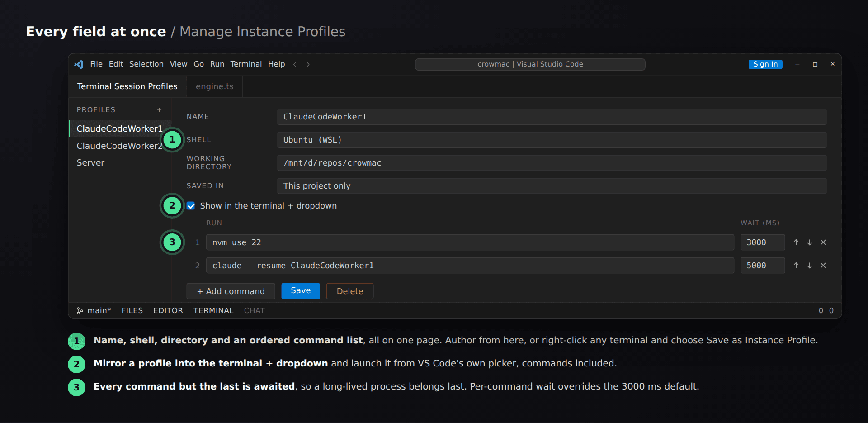Image resolution: width=868 pixels, height=423 pixels.
Task: Toggle Show in the terminal + dropdown checkbox
Action: [x=191, y=206]
